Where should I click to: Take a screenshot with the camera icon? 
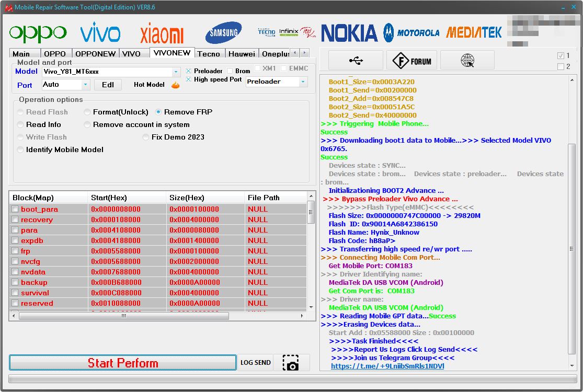tap(291, 363)
